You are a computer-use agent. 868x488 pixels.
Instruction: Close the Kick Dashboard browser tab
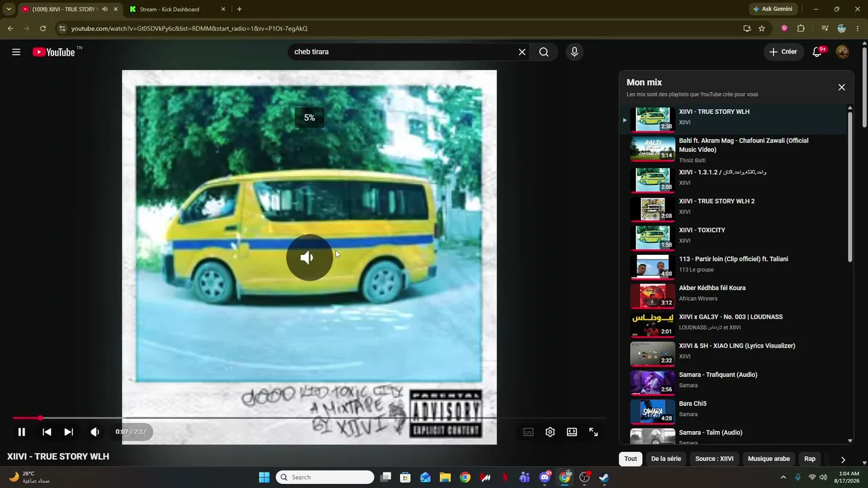(x=223, y=9)
